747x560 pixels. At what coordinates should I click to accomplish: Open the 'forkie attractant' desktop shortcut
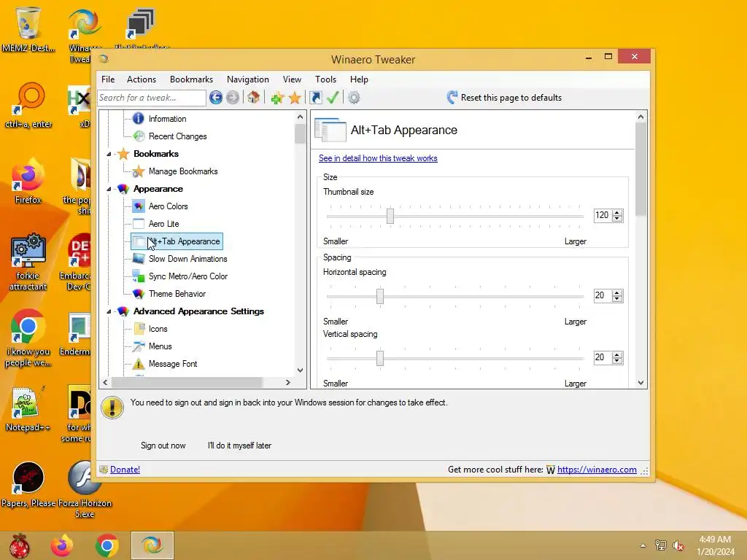(x=28, y=262)
